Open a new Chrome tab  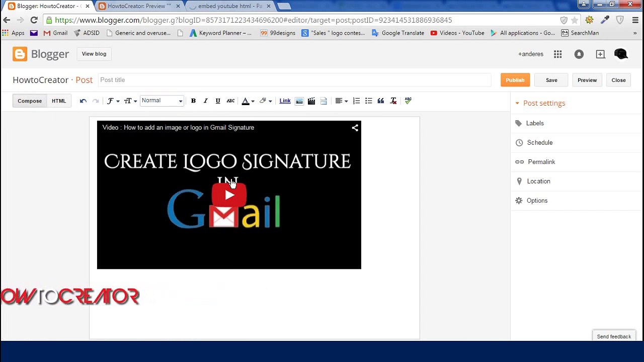(x=283, y=6)
